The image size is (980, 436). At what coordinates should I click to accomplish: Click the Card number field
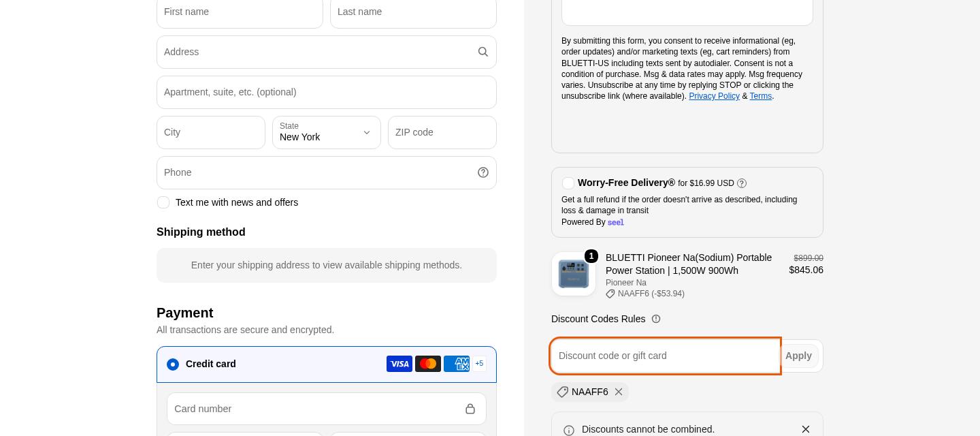(x=327, y=409)
